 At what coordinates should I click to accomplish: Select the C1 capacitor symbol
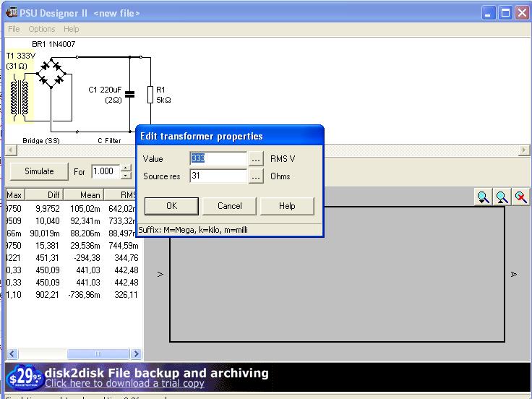click(129, 93)
